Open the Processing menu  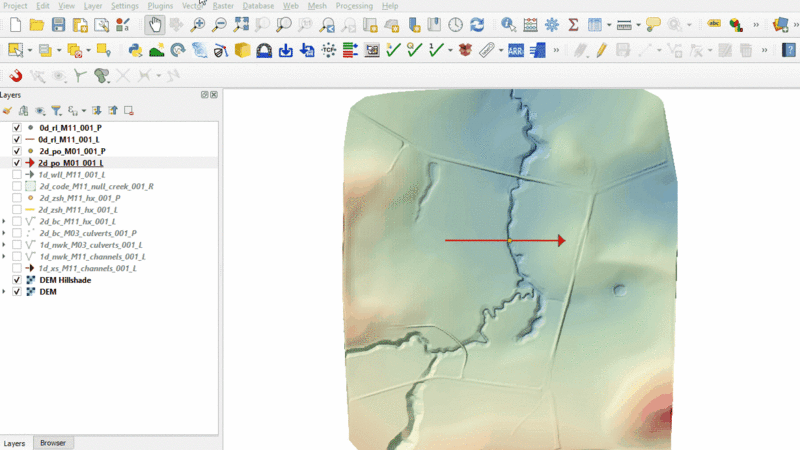[354, 6]
